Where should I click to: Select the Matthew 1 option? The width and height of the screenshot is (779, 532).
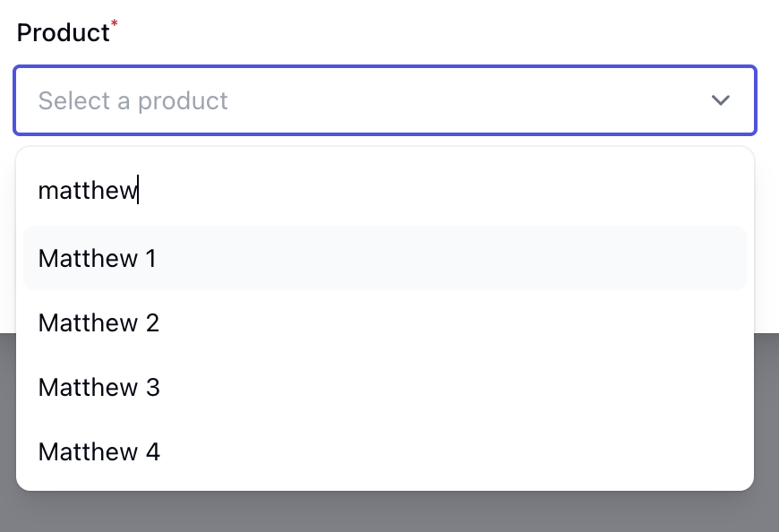tap(97, 259)
